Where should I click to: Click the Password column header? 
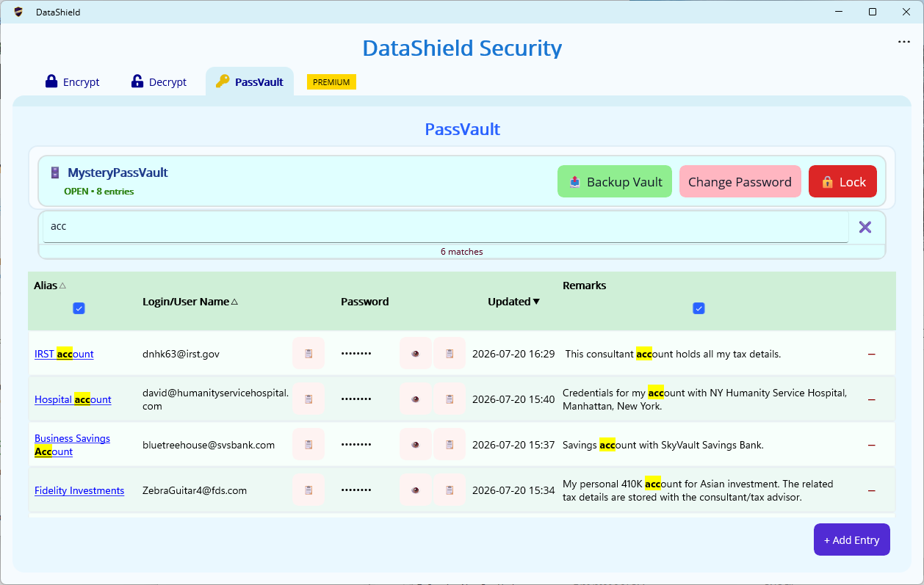(365, 302)
